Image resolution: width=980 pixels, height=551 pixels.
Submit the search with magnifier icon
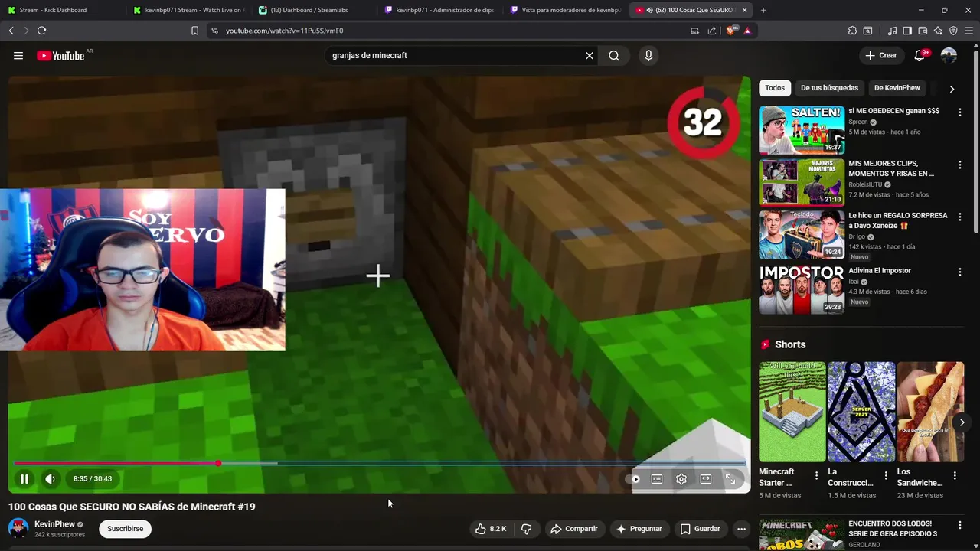(x=614, y=55)
